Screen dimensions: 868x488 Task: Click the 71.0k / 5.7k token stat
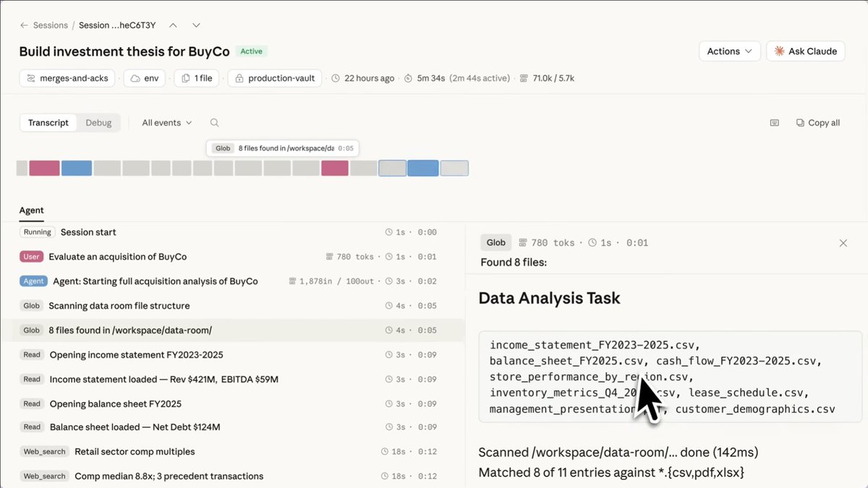(x=547, y=78)
